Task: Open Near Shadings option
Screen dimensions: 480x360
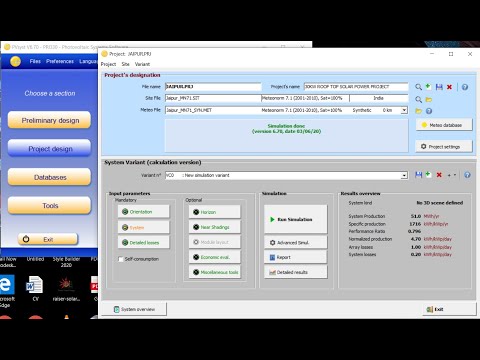Action: point(214,227)
